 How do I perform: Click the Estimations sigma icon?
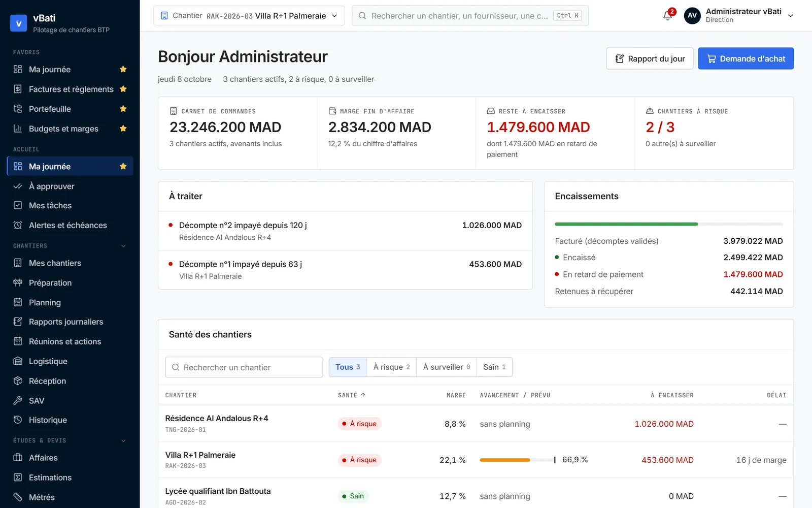[18, 478]
